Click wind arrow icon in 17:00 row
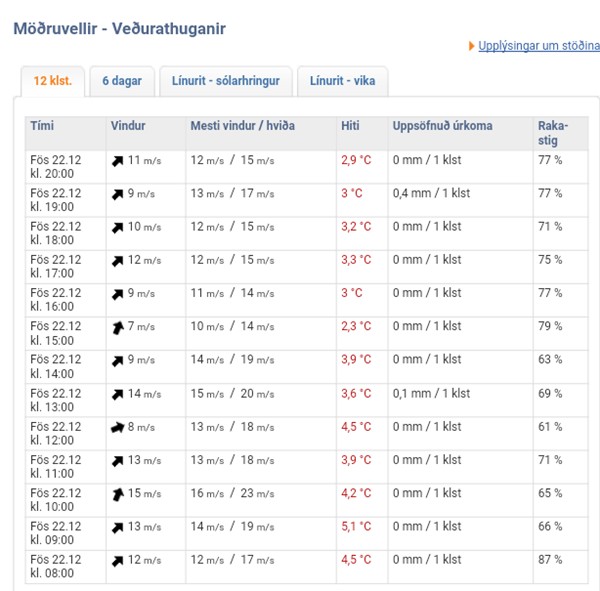600x591 pixels. pos(117,261)
